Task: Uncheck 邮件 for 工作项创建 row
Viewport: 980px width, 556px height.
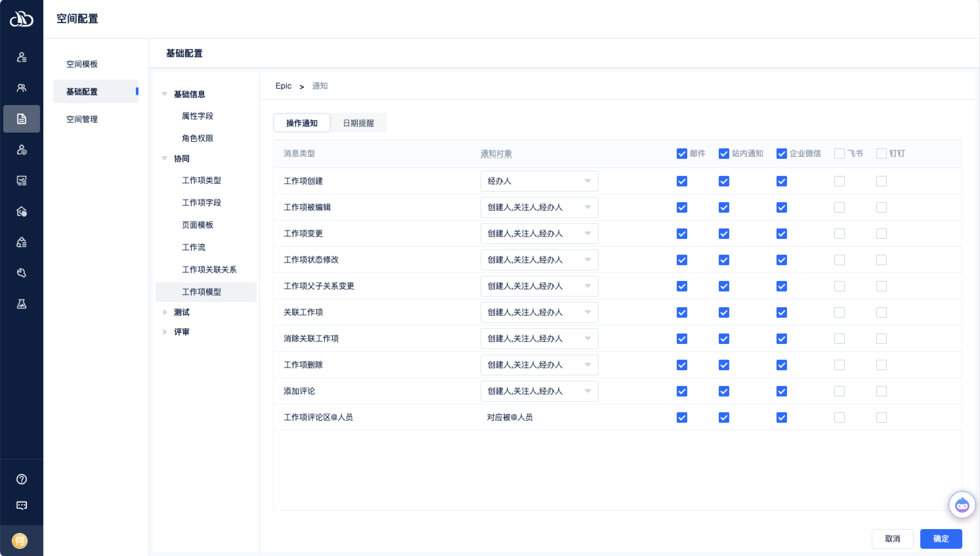Action: tap(682, 181)
